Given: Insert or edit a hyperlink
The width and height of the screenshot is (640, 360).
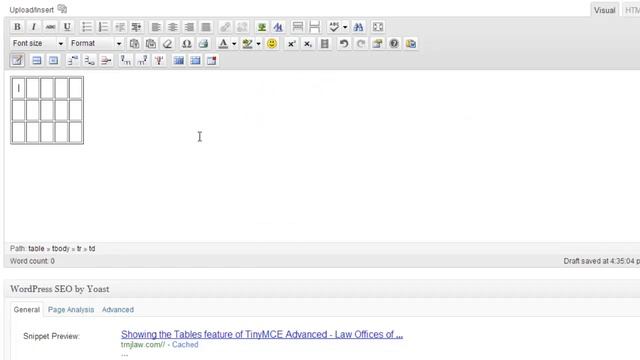Looking at the screenshot, I should [225, 27].
